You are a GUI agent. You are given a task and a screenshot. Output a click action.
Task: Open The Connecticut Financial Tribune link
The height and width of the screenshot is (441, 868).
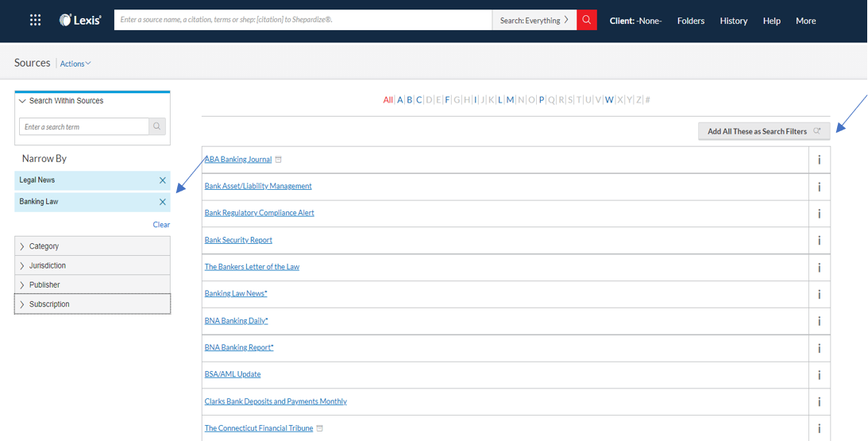[x=259, y=428]
